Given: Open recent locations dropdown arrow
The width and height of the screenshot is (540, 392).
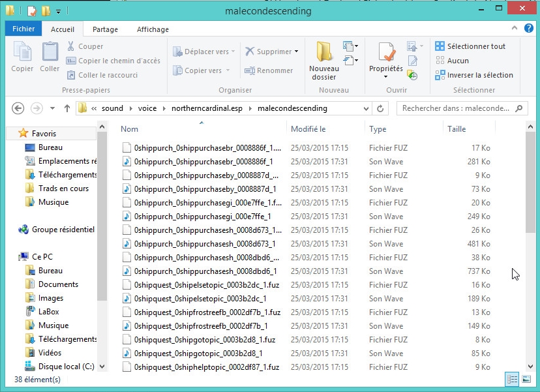Looking at the screenshot, I should coord(52,108).
